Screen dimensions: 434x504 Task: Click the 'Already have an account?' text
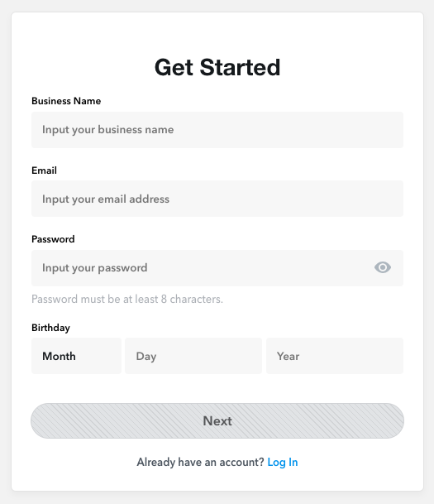click(200, 463)
